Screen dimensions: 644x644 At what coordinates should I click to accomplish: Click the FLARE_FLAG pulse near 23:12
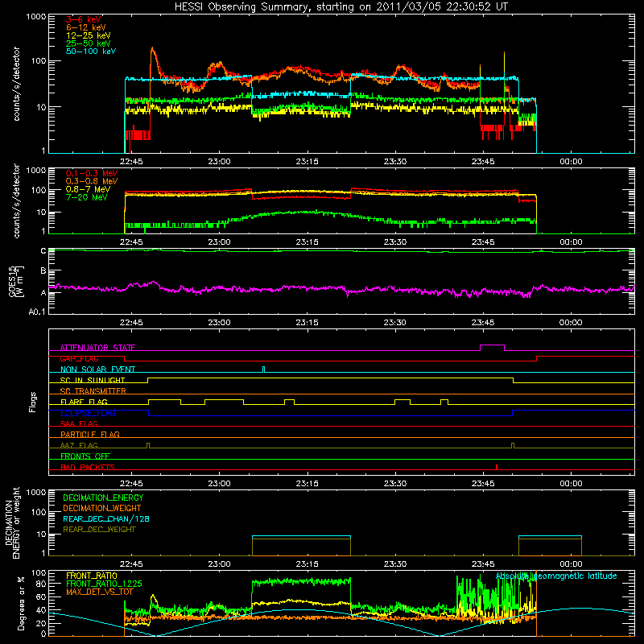(x=289, y=400)
